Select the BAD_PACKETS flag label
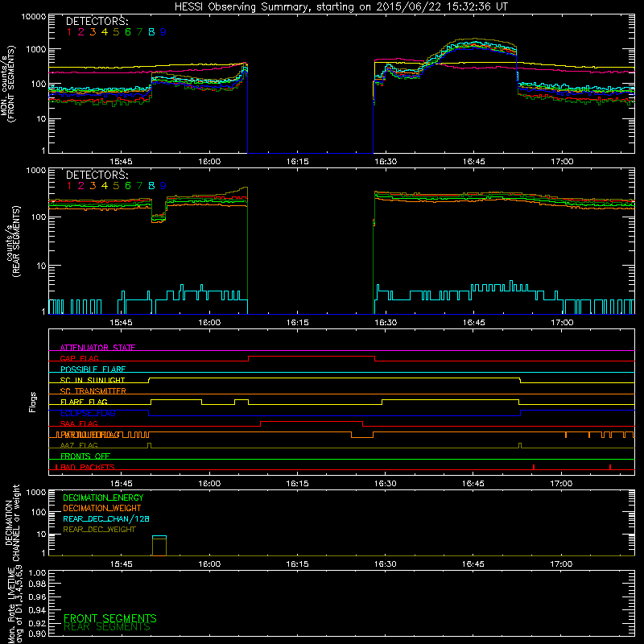 88,467
